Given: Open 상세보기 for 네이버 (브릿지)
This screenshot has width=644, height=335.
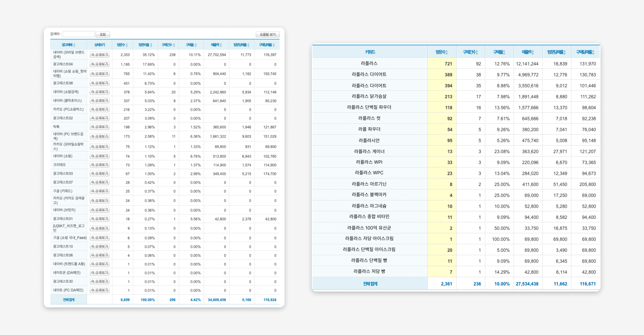Looking at the screenshot, I should 99,210.
